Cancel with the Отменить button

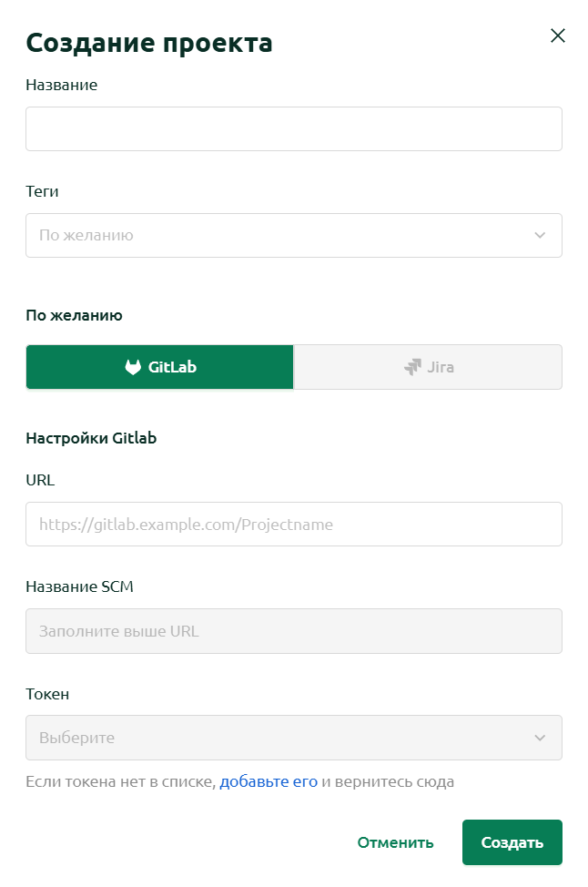(395, 842)
